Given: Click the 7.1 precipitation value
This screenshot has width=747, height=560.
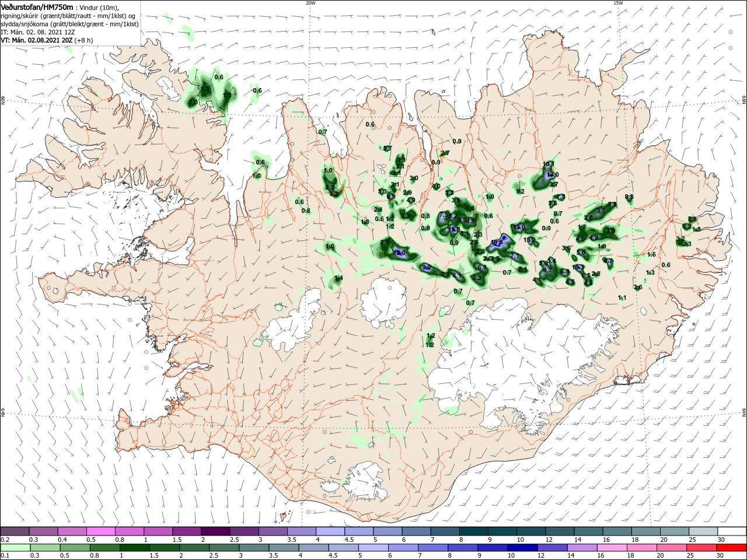Looking at the screenshot, I should (x=515, y=256).
